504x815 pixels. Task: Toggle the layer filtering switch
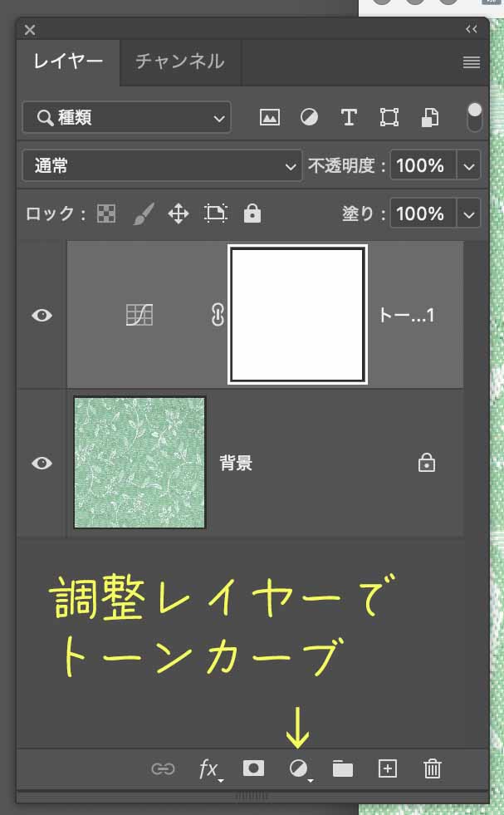[x=475, y=117]
